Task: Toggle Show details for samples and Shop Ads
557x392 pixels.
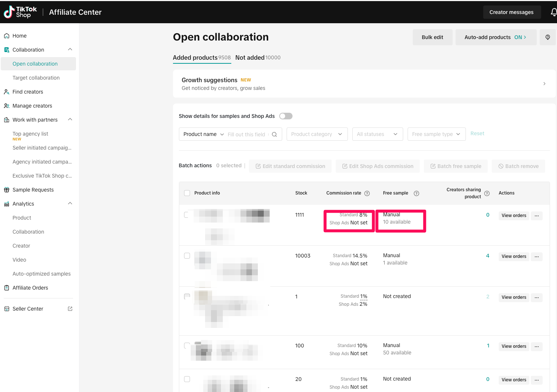Action: tap(286, 116)
